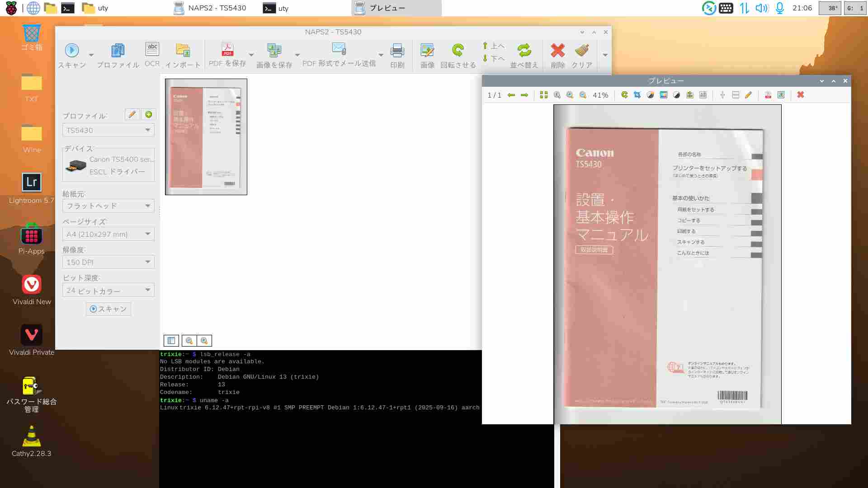Open the file manager launcher on taskbar

click(x=51, y=8)
